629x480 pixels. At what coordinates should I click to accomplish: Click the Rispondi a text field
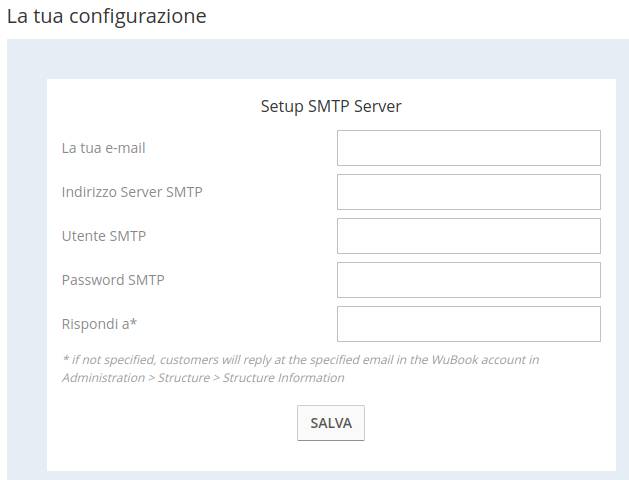[x=469, y=324]
